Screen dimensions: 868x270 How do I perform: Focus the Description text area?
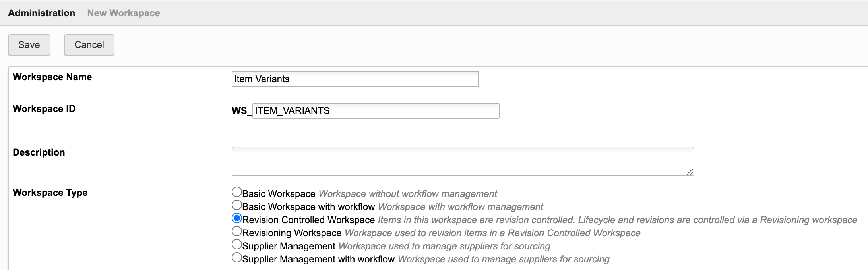(x=463, y=161)
